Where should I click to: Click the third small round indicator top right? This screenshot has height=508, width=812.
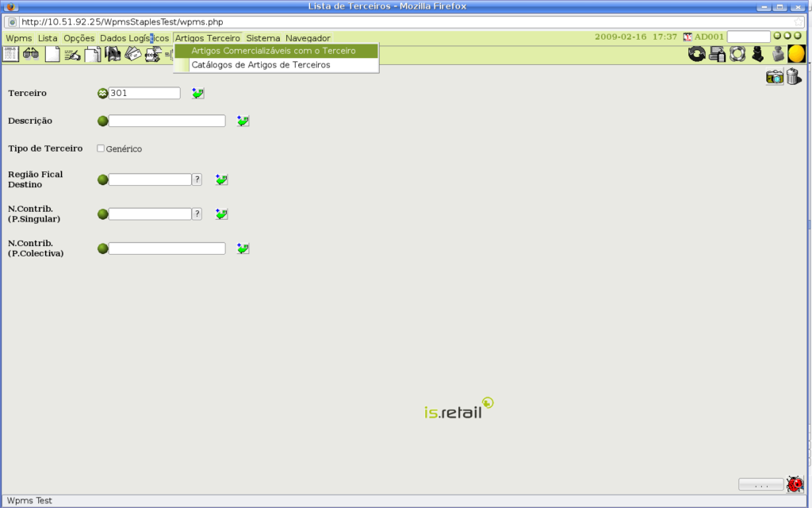(x=798, y=36)
